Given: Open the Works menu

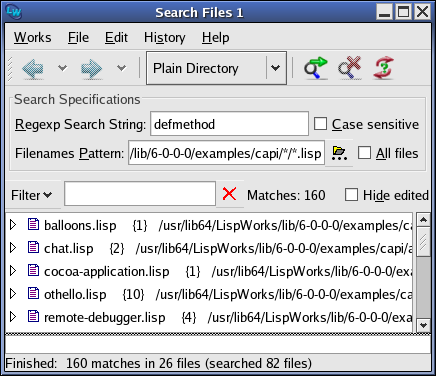Looking at the screenshot, I should [x=32, y=37].
